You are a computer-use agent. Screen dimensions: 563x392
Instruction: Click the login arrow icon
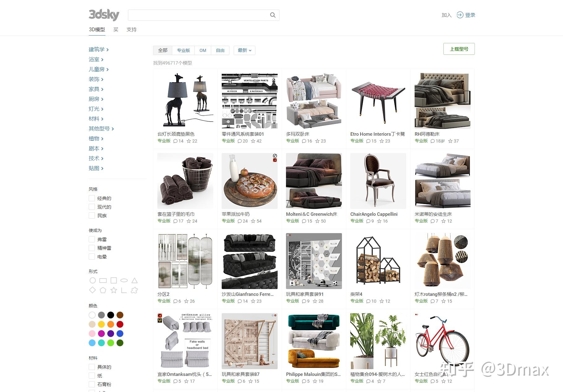460,15
